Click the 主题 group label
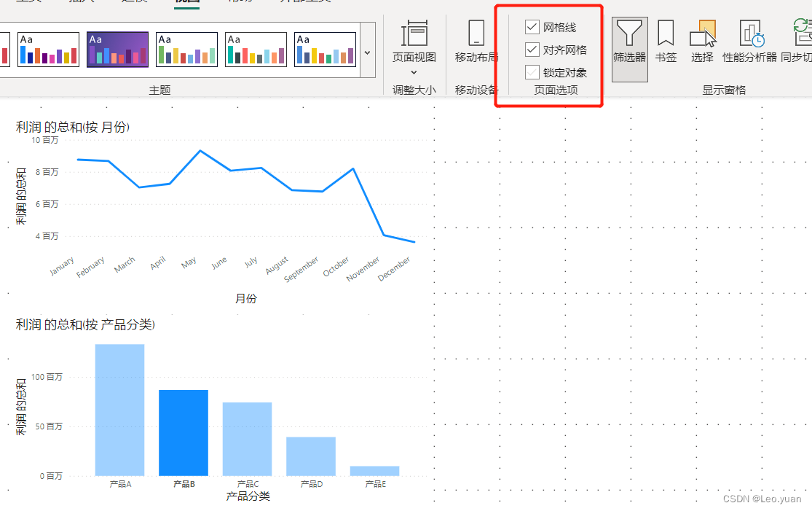The width and height of the screenshot is (812, 511). tap(159, 90)
